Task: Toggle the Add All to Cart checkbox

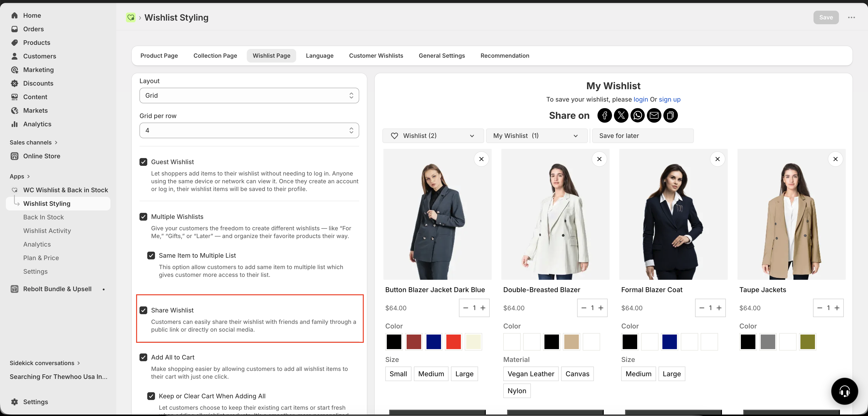Action: pos(143,358)
